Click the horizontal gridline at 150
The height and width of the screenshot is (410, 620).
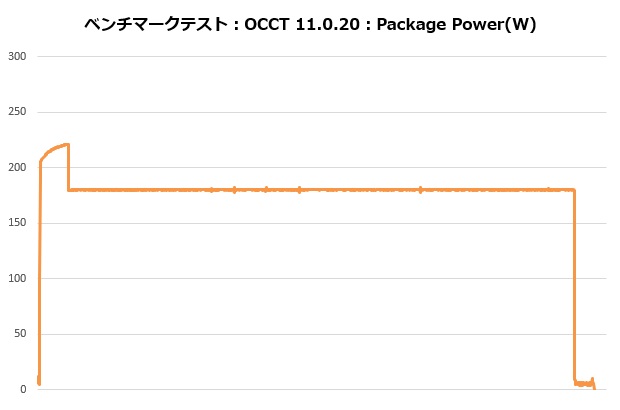[320, 223]
